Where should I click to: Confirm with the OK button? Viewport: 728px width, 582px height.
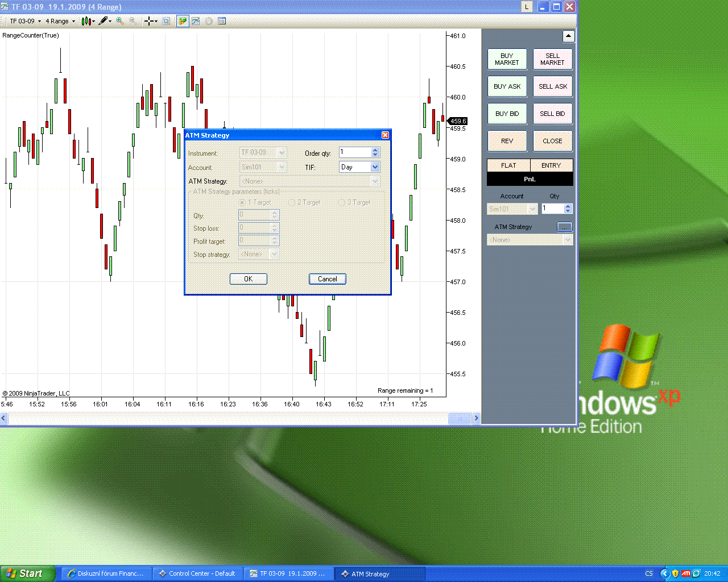(x=249, y=279)
